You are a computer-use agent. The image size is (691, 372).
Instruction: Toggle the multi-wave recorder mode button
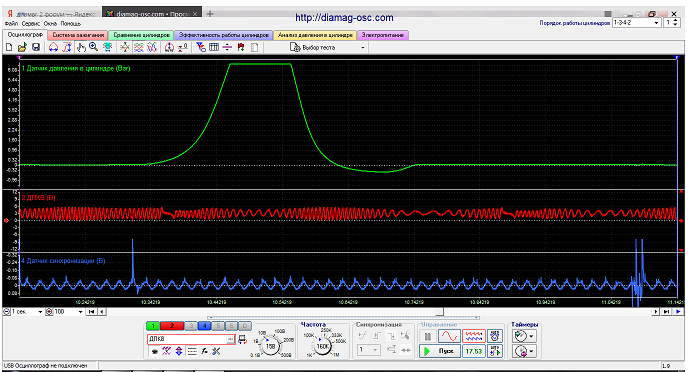pyautogui.click(x=474, y=337)
